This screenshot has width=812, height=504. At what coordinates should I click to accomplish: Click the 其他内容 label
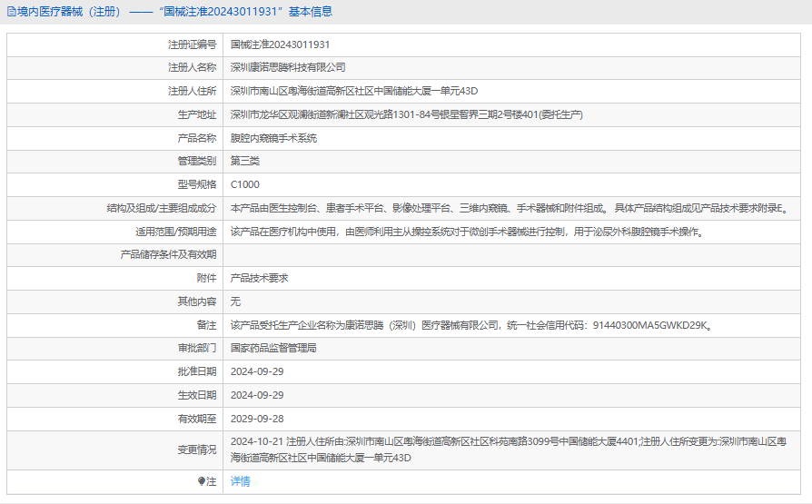[197, 301]
